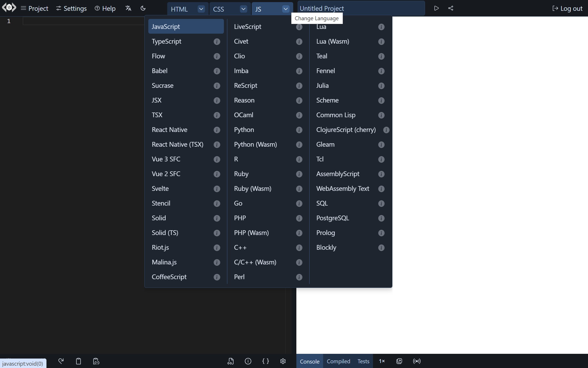Screen dimensions: 588x368
Task: Click the dark mode toggle icon
Action: pos(143,8)
